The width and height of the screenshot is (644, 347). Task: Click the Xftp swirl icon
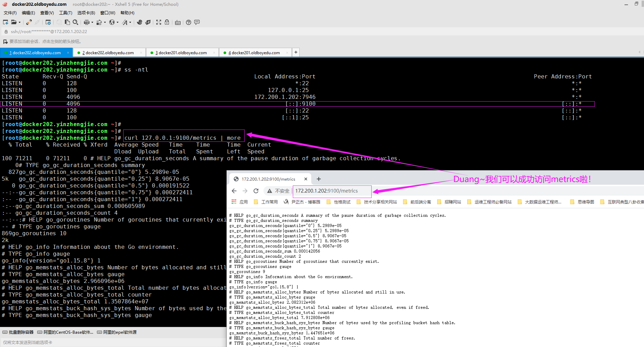point(140,22)
